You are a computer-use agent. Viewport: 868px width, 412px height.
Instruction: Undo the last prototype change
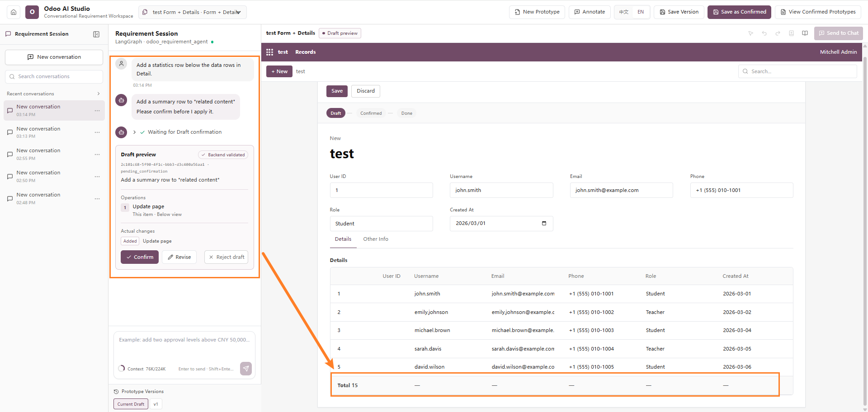click(x=764, y=33)
